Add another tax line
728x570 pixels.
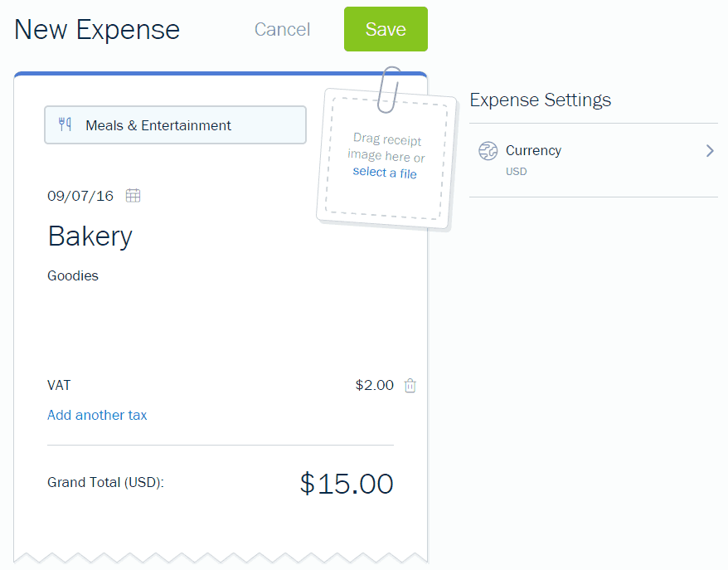pyautogui.click(x=97, y=415)
